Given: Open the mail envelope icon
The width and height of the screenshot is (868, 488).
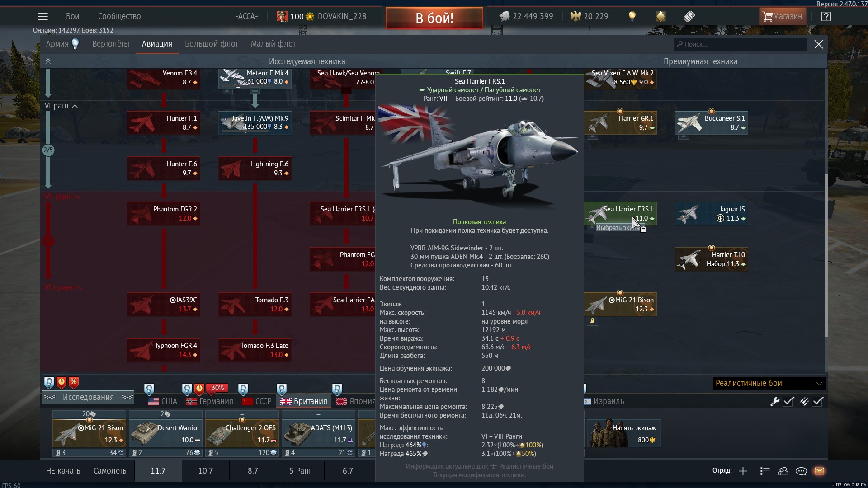Looking at the screenshot, I should tap(819, 471).
